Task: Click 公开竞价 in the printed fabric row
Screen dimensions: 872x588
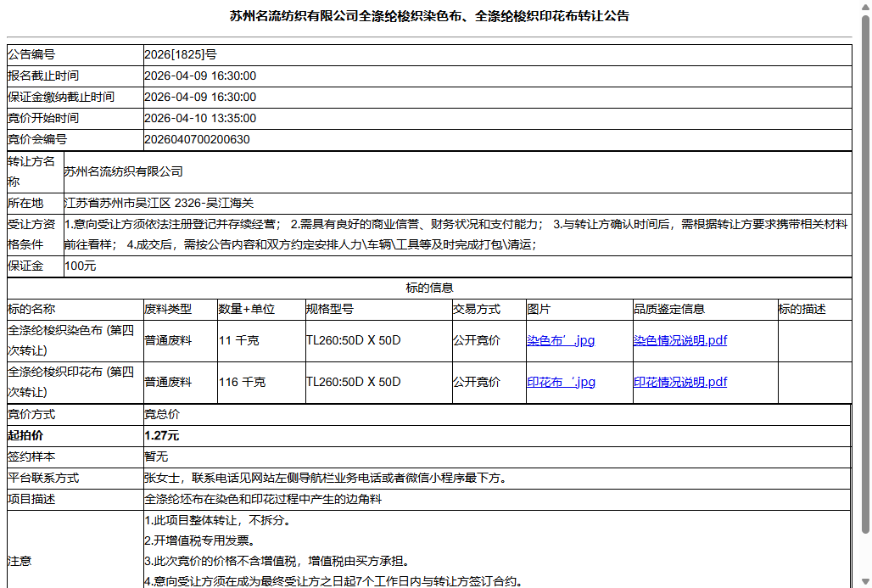Action: (477, 382)
